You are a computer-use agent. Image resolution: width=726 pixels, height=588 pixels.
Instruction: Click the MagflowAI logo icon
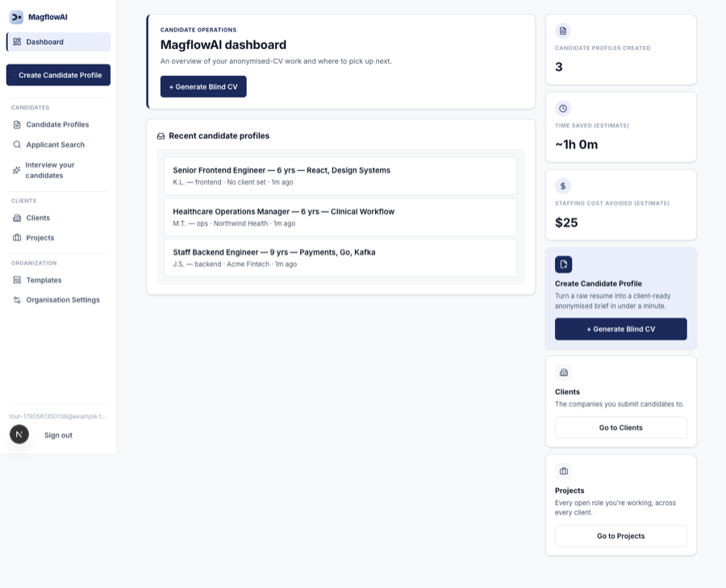point(16,17)
